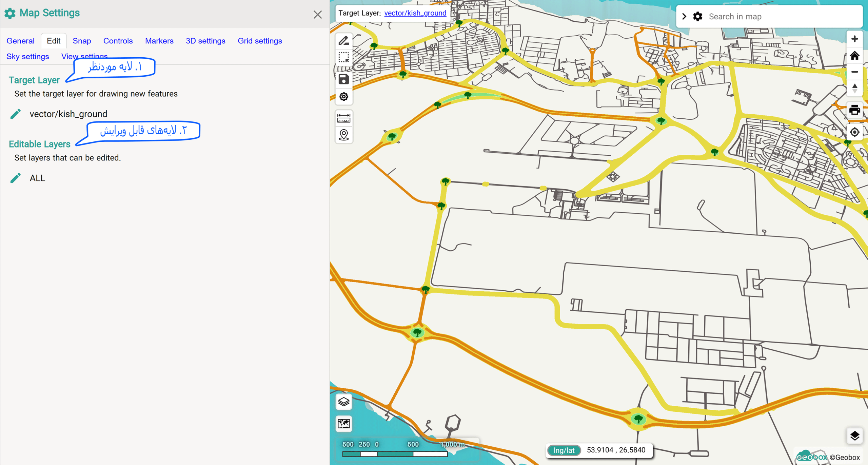Click the Geobox logo link
This screenshot has width=868, height=465.
812,456
